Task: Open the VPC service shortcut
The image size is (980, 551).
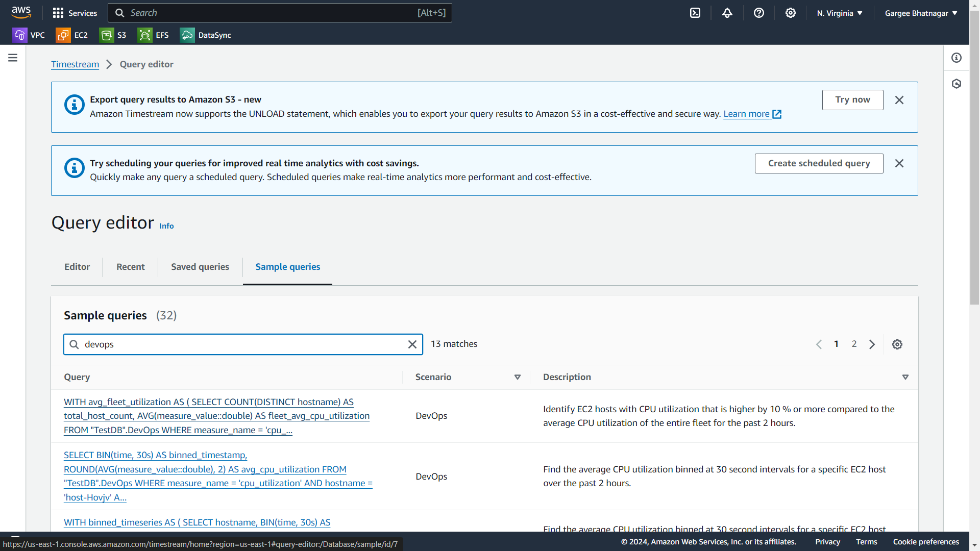Action: (x=29, y=35)
